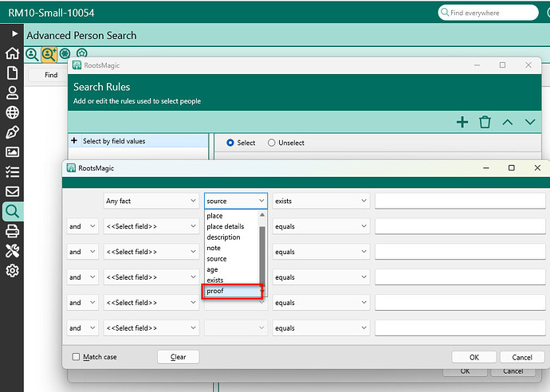Viewport: 550px width, 392px height.
Task: Open fourth row 'and' connector dropdown
Action: [x=82, y=277]
